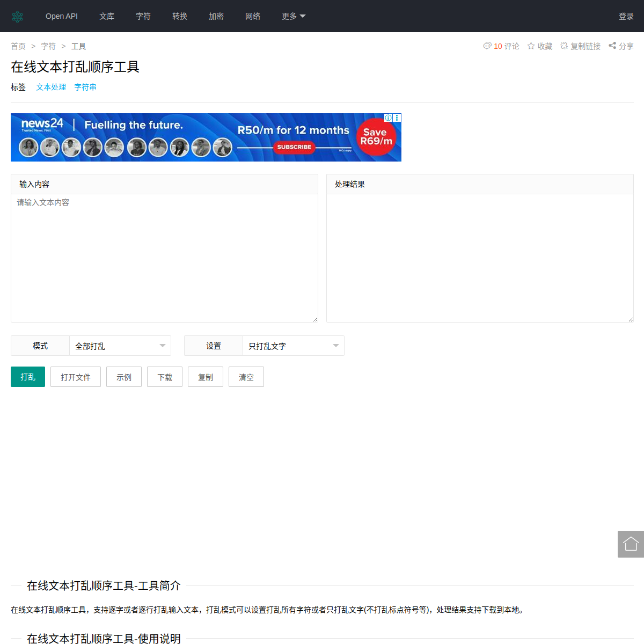Open the 10 评论 comments link
The image size is (644, 644).
tap(507, 46)
